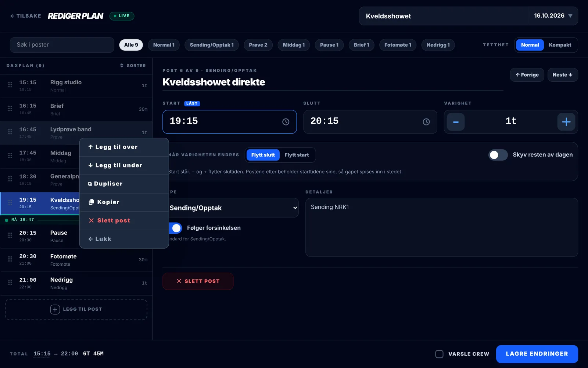The width and height of the screenshot is (588, 368).
Task: Go to next post with Neste
Action: (563, 75)
